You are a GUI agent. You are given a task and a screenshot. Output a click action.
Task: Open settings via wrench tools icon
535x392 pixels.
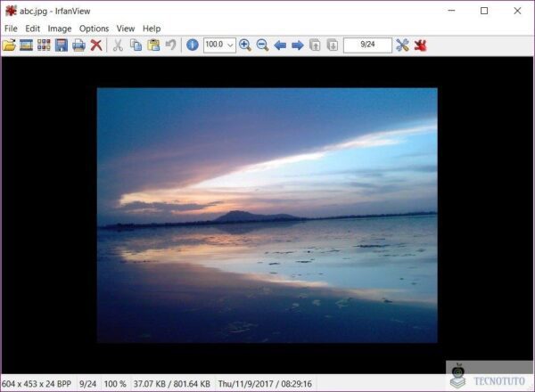click(403, 45)
